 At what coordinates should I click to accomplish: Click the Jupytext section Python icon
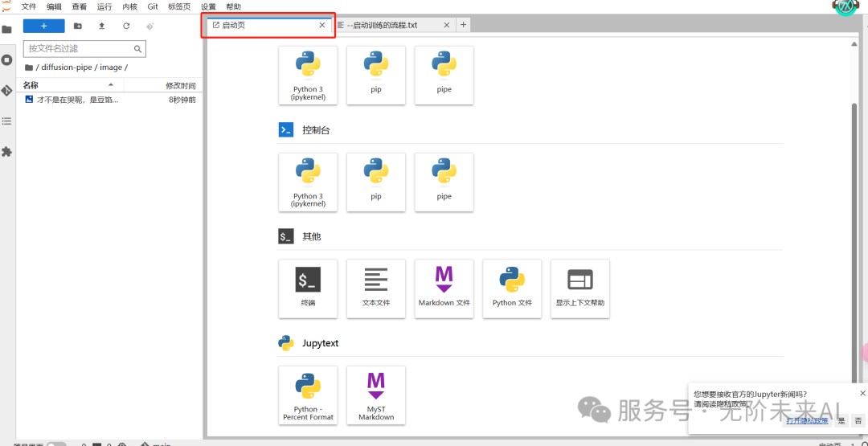[x=285, y=344]
